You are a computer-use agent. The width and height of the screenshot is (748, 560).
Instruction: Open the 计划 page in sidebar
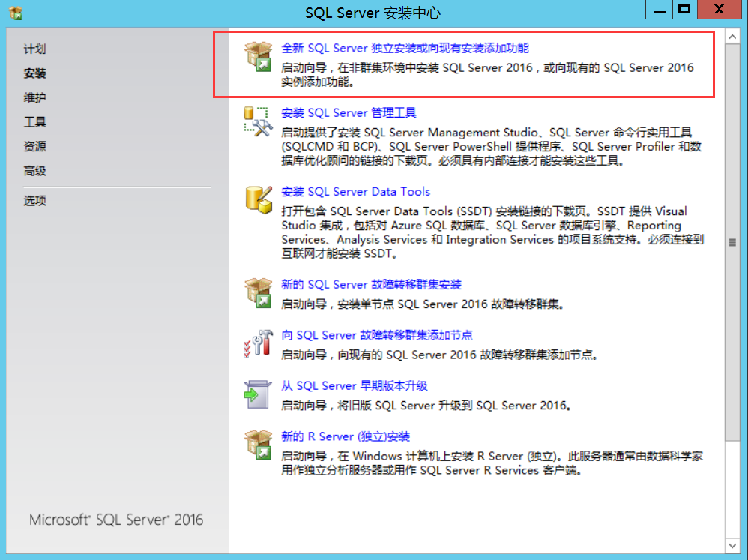click(x=34, y=49)
